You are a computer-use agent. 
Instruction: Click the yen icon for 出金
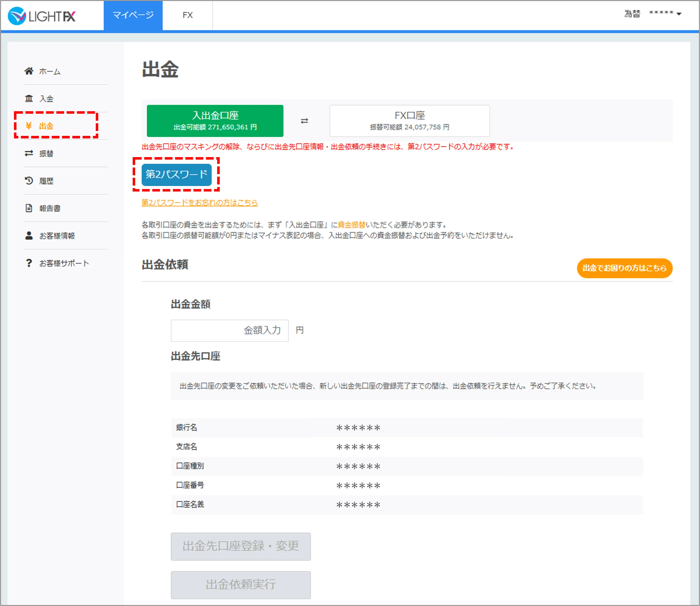29,126
